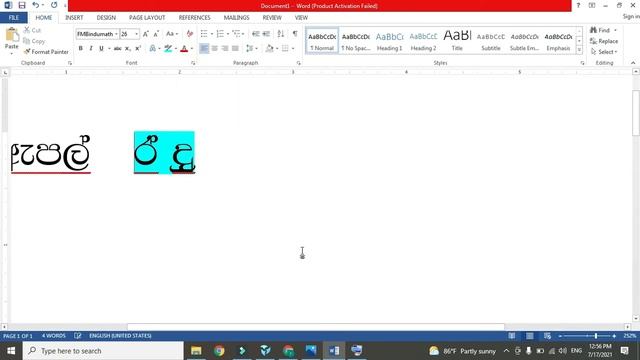Apply text highlight color marker

(168, 48)
